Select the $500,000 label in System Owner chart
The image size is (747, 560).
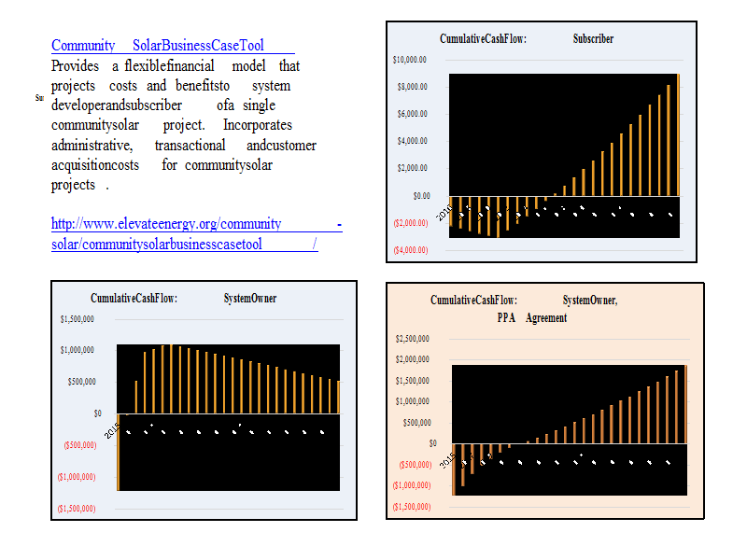84,381
